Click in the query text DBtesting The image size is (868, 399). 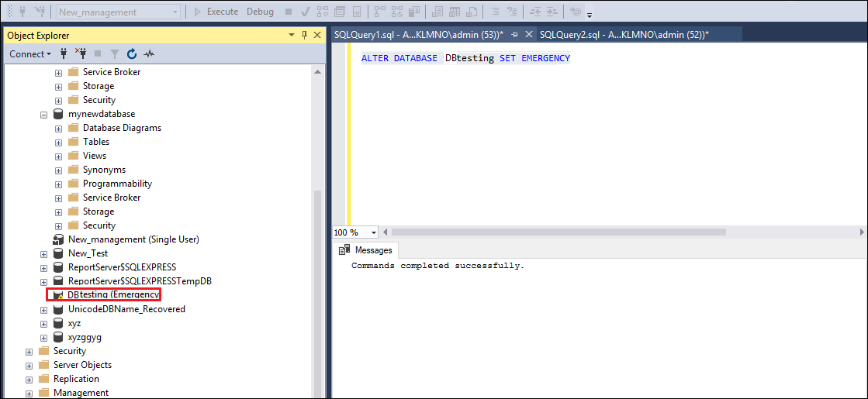[x=469, y=58]
